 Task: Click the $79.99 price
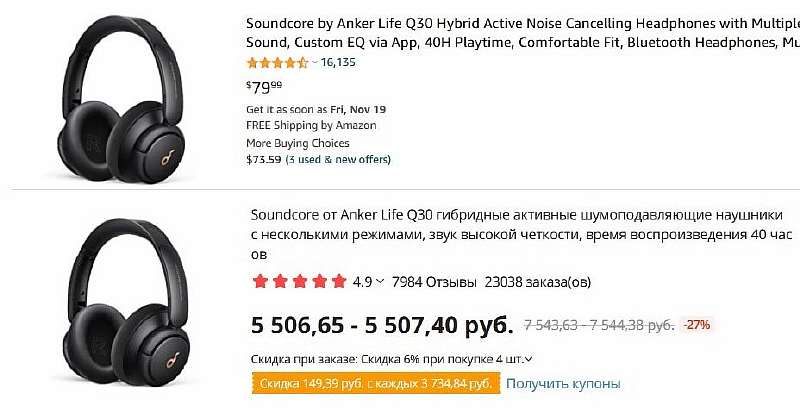(263, 87)
